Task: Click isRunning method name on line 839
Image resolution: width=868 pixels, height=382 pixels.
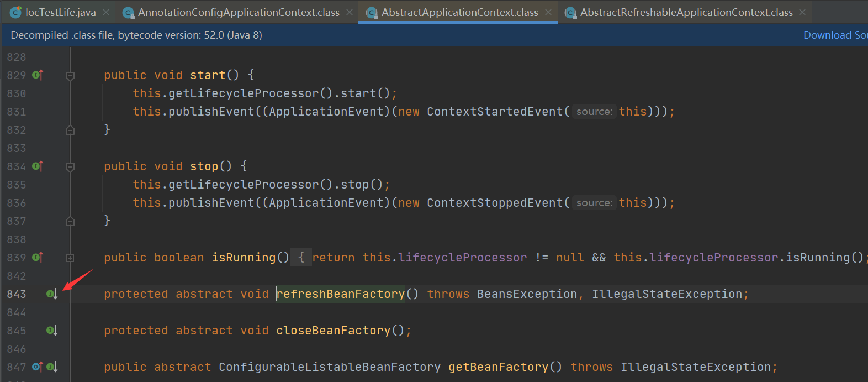Action: tap(244, 257)
